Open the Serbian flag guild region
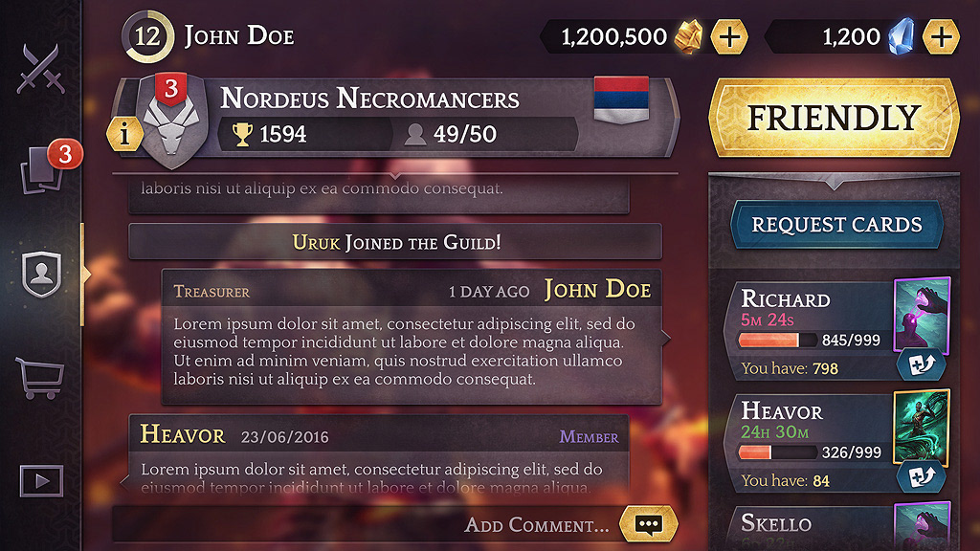This screenshot has height=551, width=980. [621, 99]
